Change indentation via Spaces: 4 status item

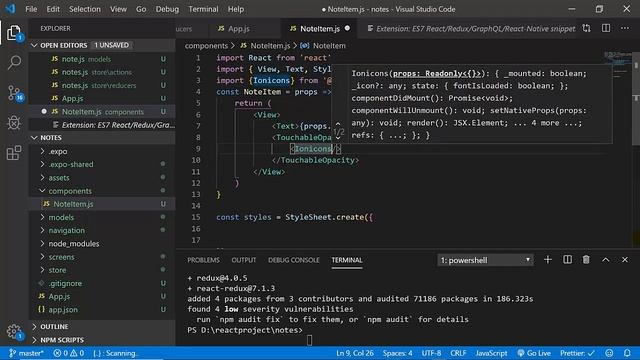[x=397, y=353]
